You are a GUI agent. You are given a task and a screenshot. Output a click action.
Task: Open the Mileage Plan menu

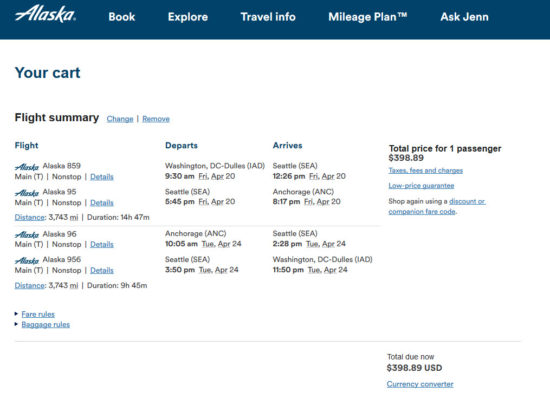pos(368,17)
